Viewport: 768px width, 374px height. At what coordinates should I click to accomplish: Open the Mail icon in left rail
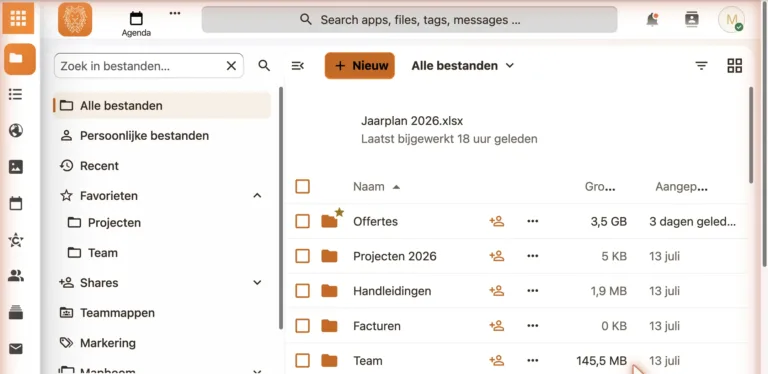[16, 349]
